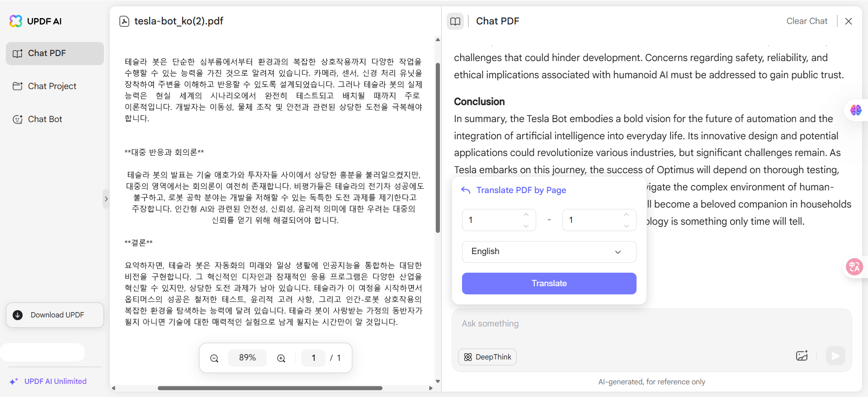Viewport: 868px width, 397px height.
Task: Click the Chat Project folder icon
Action: coord(18,86)
